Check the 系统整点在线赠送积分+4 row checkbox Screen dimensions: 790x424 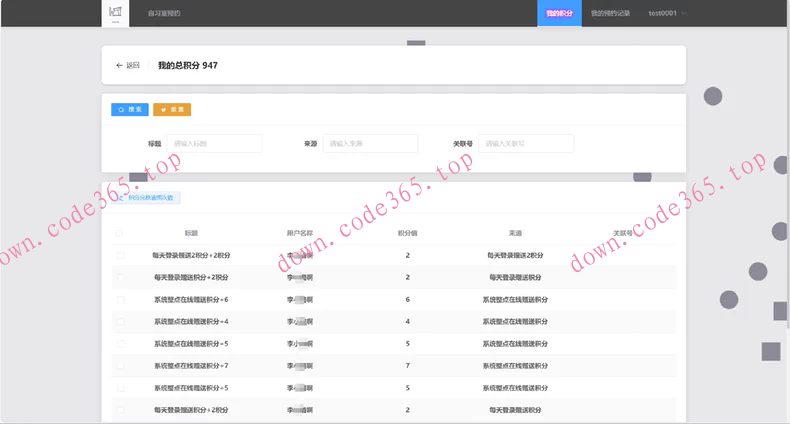pyautogui.click(x=120, y=322)
